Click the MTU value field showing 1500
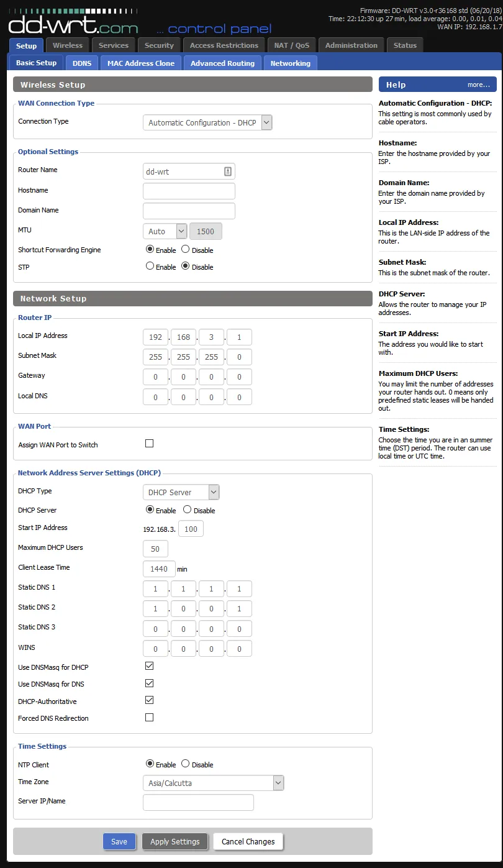 point(206,231)
